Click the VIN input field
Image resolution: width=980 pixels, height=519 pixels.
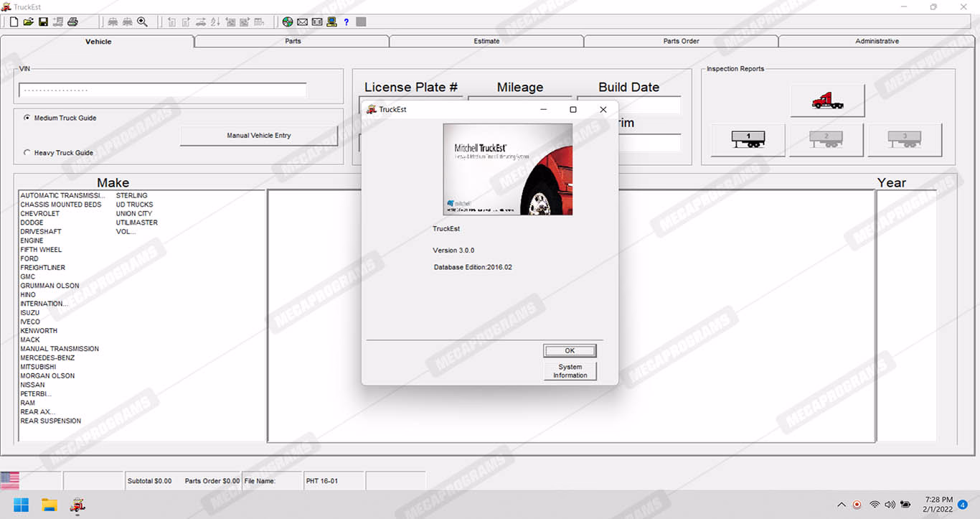point(163,90)
